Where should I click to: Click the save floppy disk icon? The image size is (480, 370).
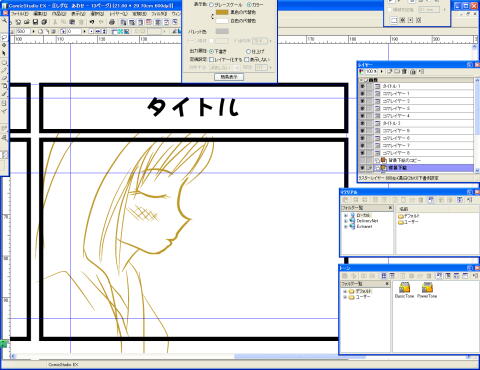point(36,22)
